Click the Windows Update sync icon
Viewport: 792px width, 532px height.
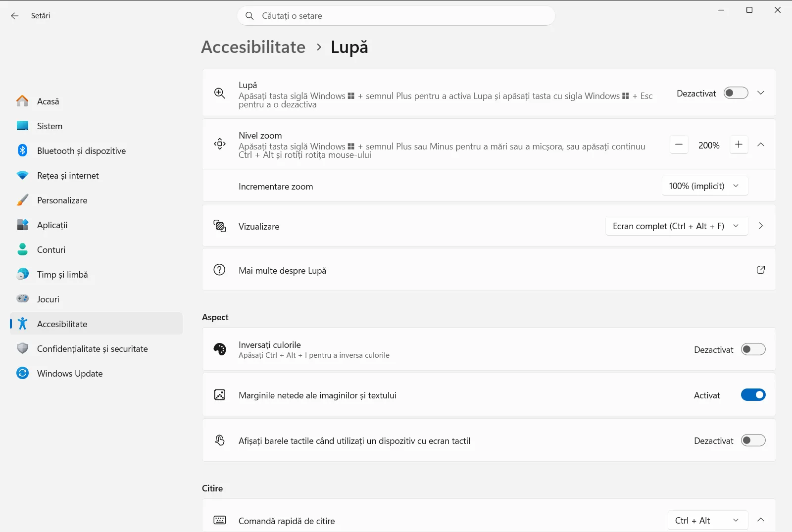coord(22,373)
